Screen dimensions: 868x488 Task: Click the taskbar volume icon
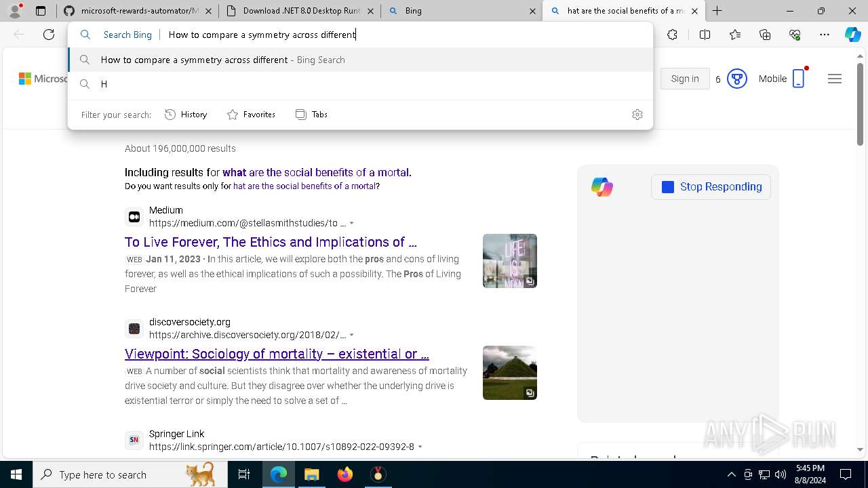(781, 474)
